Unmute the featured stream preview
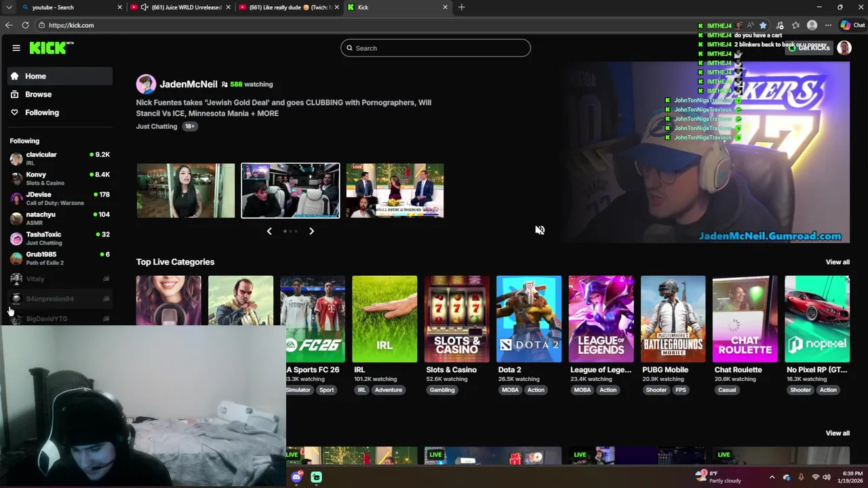 pyautogui.click(x=540, y=230)
